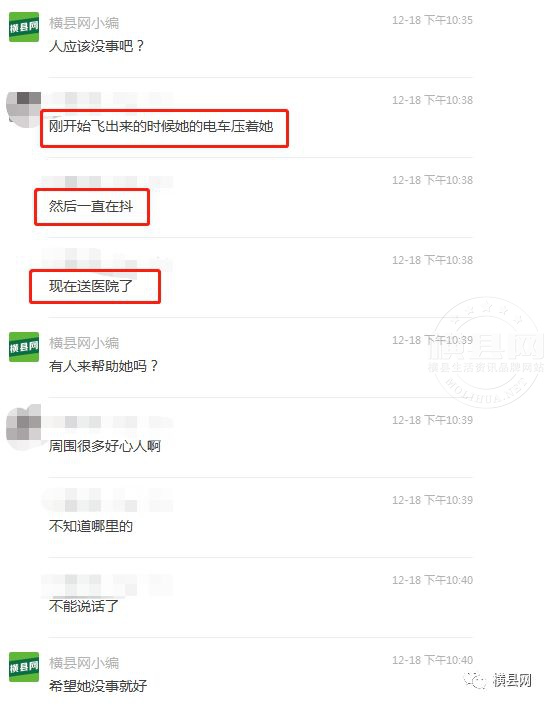Click the 横县网 avatar beside 人应该没事吧
Screen dimensions: 549x705
click(x=24, y=27)
